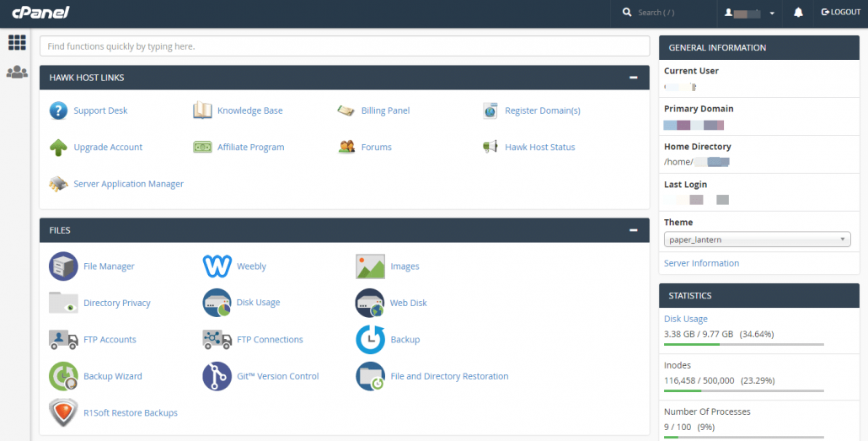The image size is (868, 441).
Task: Focus the header Search field
Action: pyautogui.click(x=664, y=12)
